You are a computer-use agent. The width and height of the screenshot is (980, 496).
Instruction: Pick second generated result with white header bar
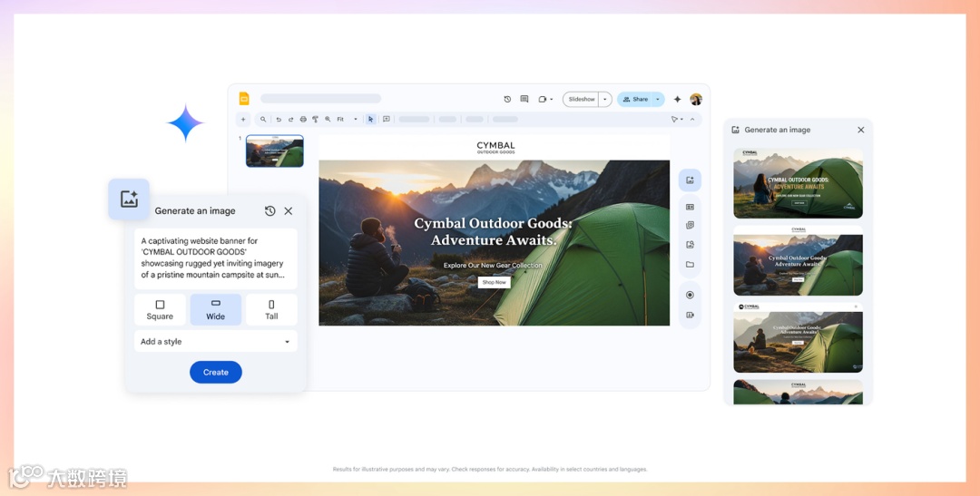click(799, 260)
